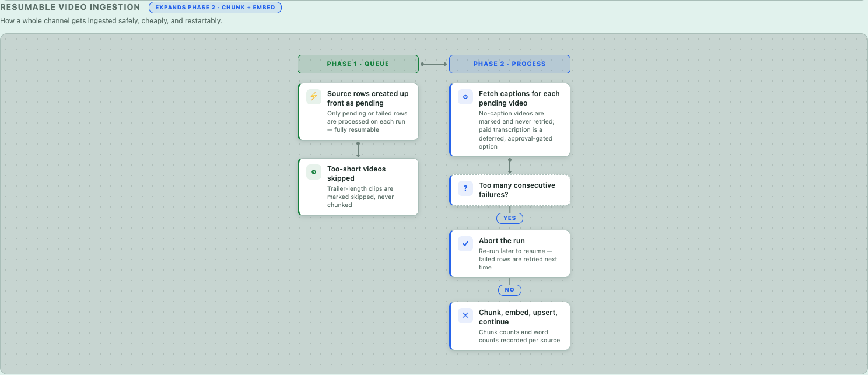Click the X icon on Chunk, embed, upsert card
The height and width of the screenshot is (375, 868).
(466, 316)
